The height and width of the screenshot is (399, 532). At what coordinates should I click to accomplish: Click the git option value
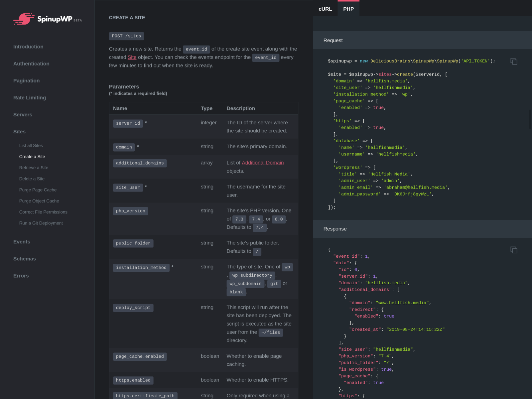coord(274,284)
